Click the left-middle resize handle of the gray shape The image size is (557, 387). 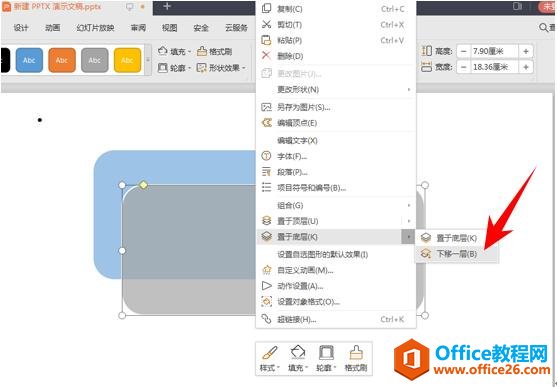click(x=122, y=251)
